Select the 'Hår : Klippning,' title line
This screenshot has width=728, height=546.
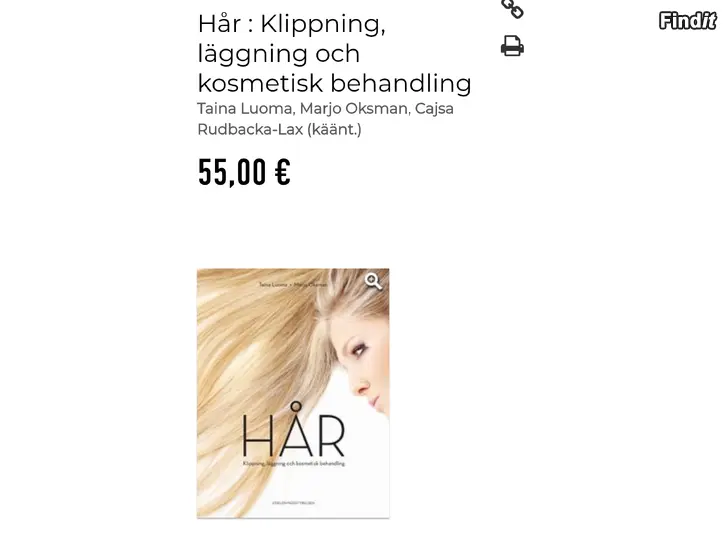click(x=292, y=24)
